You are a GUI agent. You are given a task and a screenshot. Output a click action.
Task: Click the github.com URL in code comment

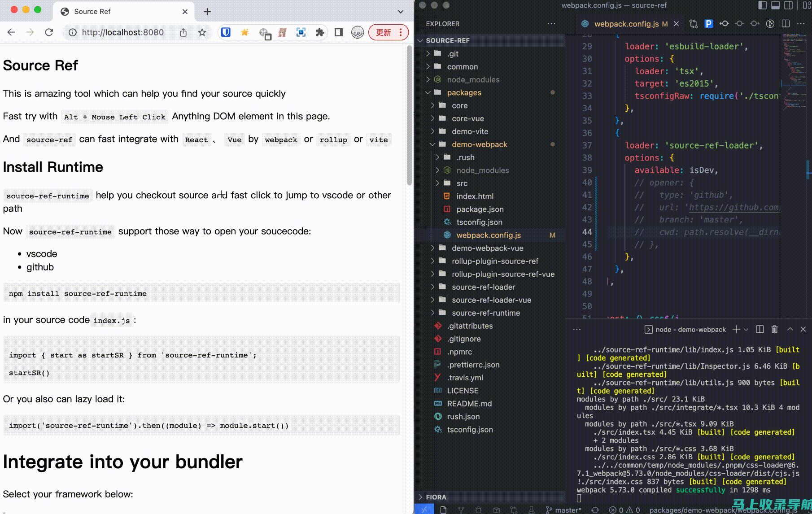click(734, 207)
